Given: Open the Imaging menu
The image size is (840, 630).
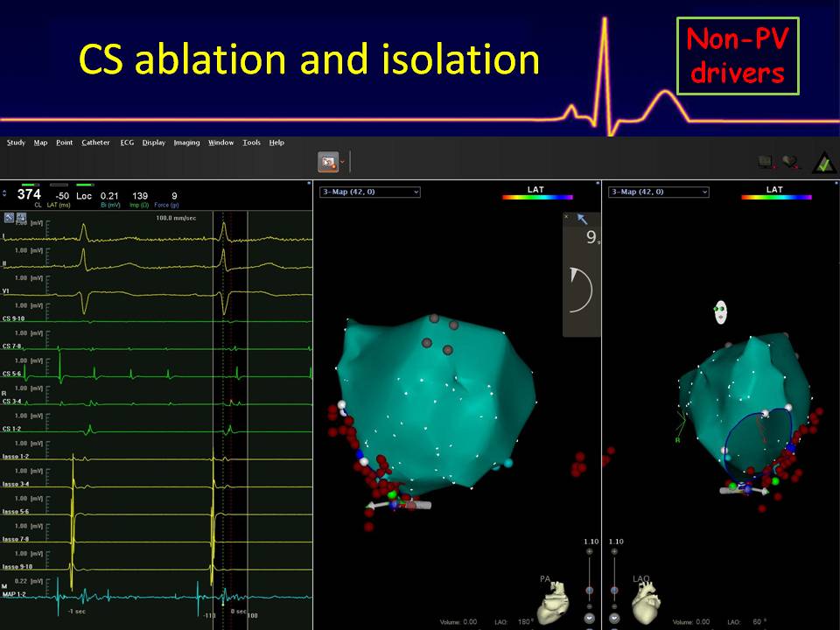Looking at the screenshot, I should (x=186, y=143).
